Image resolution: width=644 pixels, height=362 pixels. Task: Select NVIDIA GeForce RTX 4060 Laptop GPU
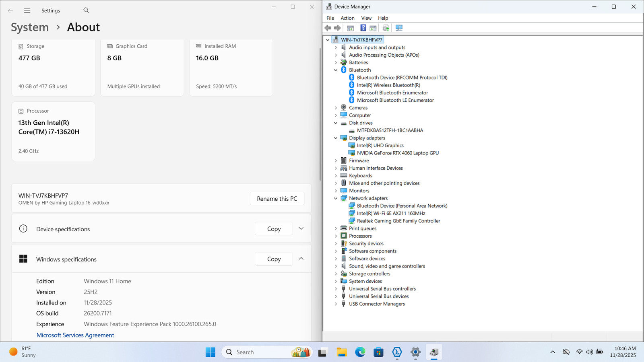click(398, 153)
